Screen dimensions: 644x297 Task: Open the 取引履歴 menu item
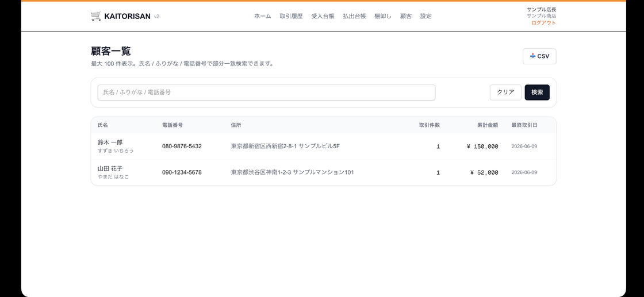[291, 17]
